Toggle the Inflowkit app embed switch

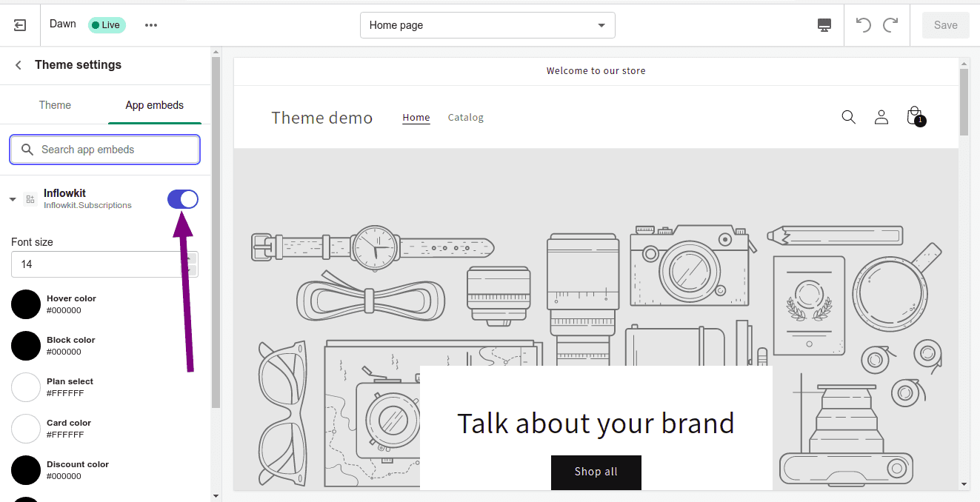click(183, 199)
